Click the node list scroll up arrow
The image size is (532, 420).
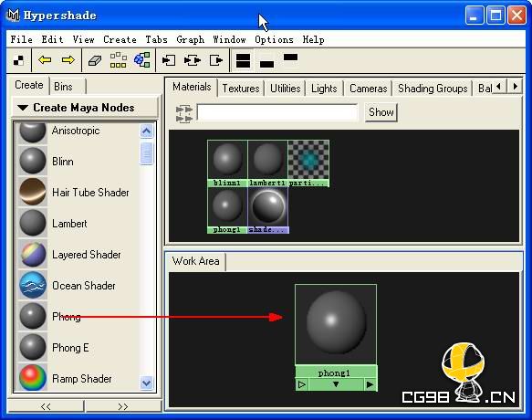point(147,131)
